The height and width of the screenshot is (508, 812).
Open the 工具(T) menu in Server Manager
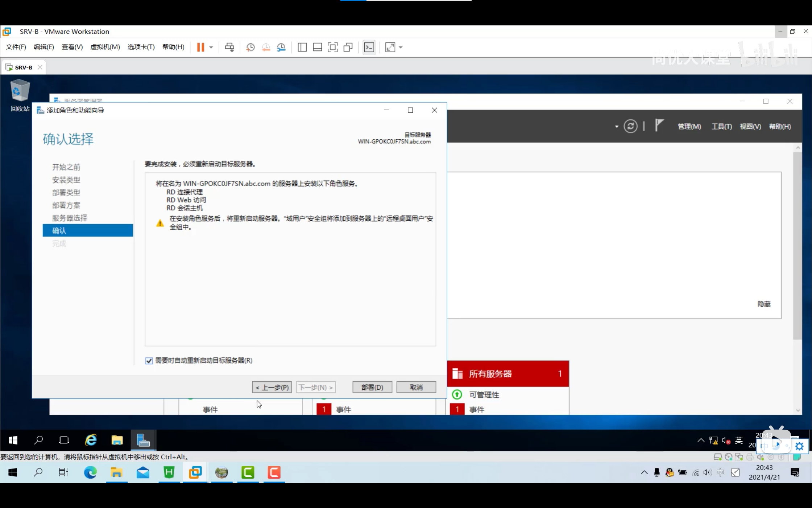click(721, 126)
